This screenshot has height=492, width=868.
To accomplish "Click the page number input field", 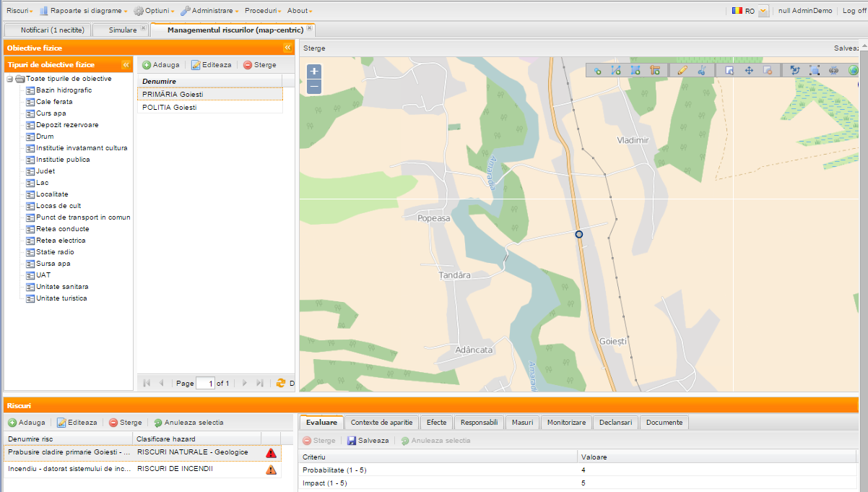I will click(x=206, y=384).
